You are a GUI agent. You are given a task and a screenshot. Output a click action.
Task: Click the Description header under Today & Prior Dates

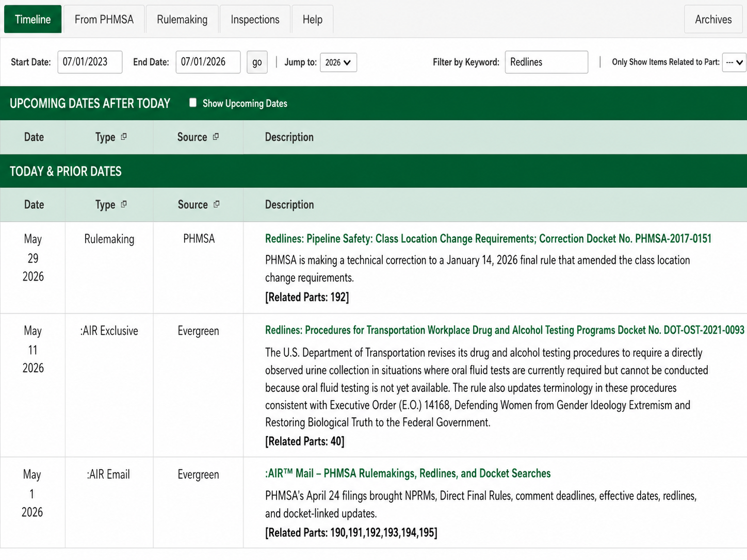(289, 205)
